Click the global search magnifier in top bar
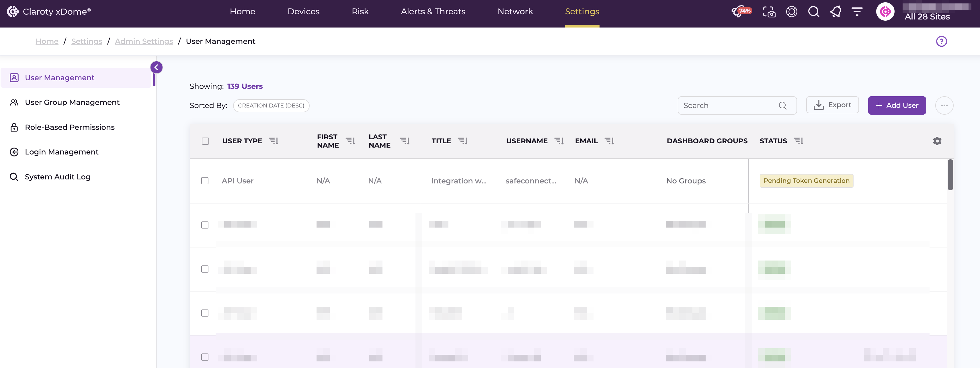The height and width of the screenshot is (368, 980). click(x=814, y=12)
